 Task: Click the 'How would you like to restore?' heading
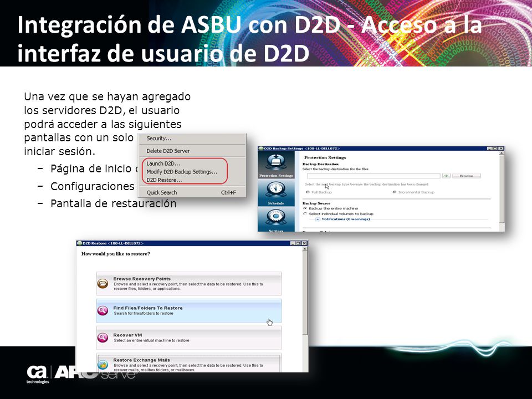[x=115, y=254]
